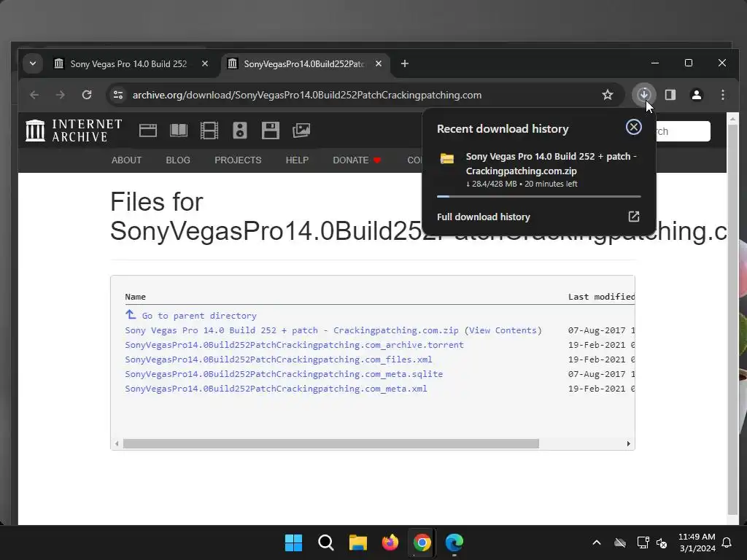Open the Chrome side panel icon
Image resolution: width=747 pixels, height=560 pixels.
point(670,95)
